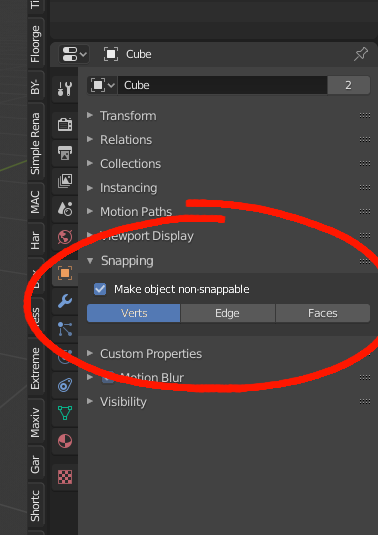Toggle the Faces snapping button
This screenshot has width=378, height=535.
click(x=323, y=313)
